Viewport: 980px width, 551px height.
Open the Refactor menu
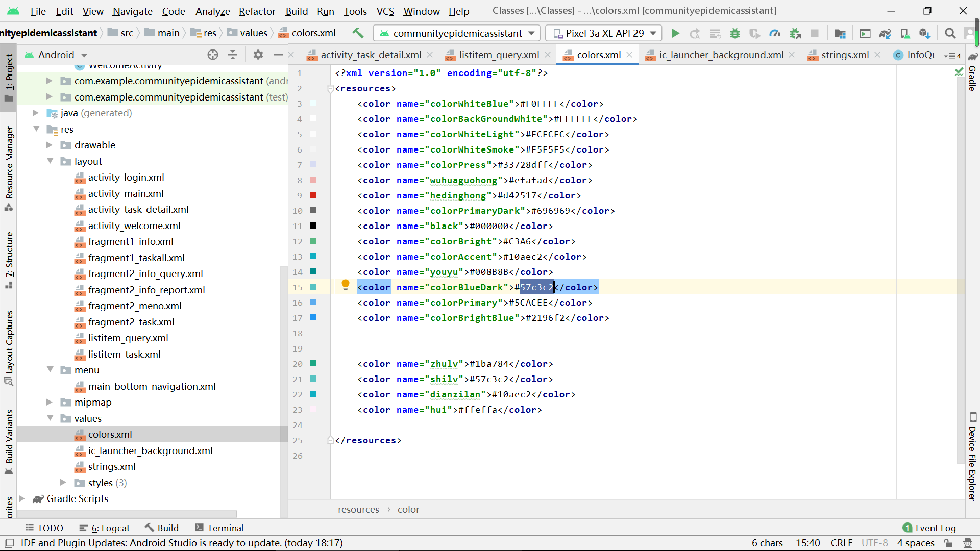pyautogui.click(x=257, y=11)
